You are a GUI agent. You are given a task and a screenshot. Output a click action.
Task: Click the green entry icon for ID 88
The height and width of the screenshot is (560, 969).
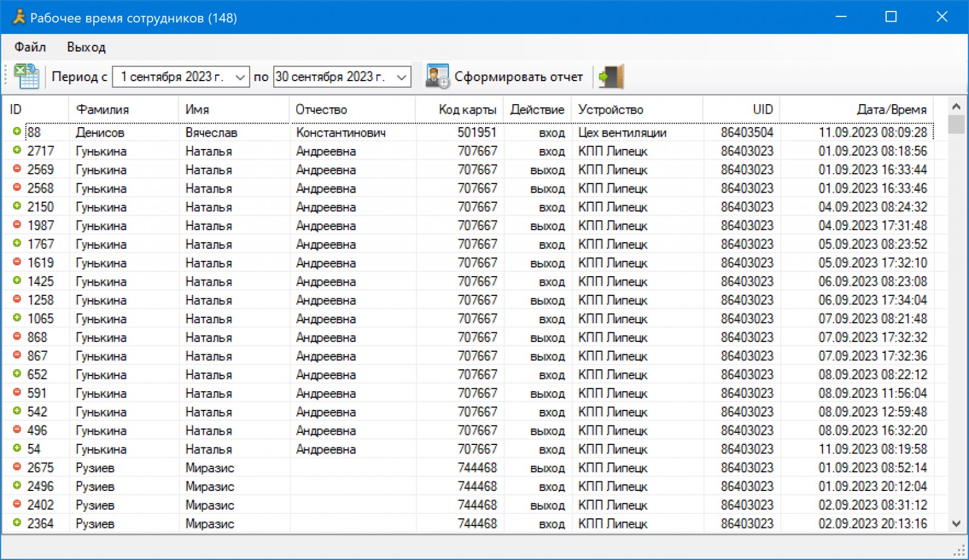pyautogui.click(x=17, y=131)
